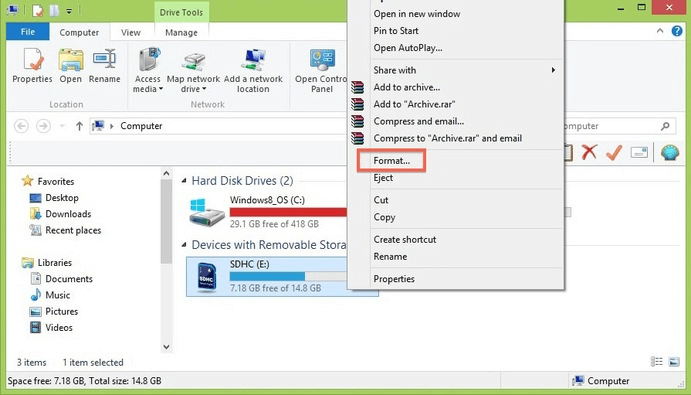Choose Rename in the context menu
This screenshot has height=395, width=691.
[x=390, y=257]
